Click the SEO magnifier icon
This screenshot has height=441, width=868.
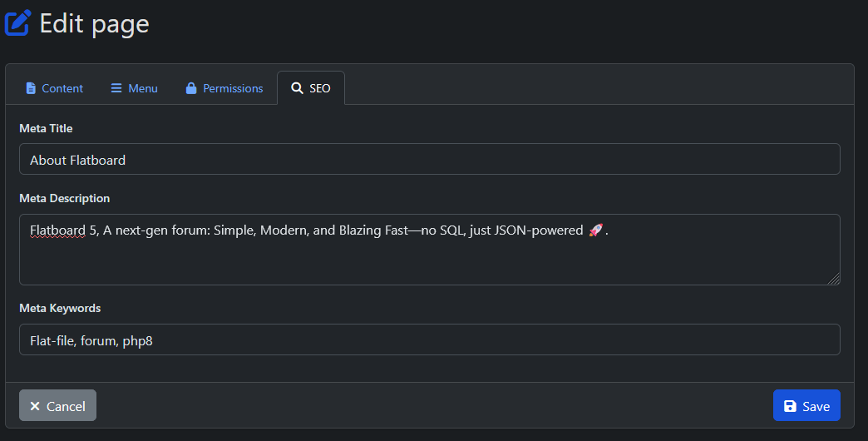[x=297, y=88]
